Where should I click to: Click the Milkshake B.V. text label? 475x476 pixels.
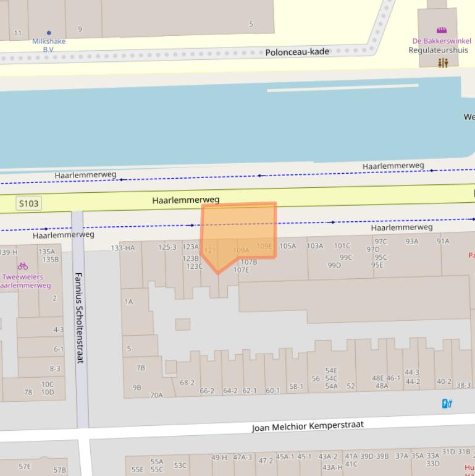(49, 45)
